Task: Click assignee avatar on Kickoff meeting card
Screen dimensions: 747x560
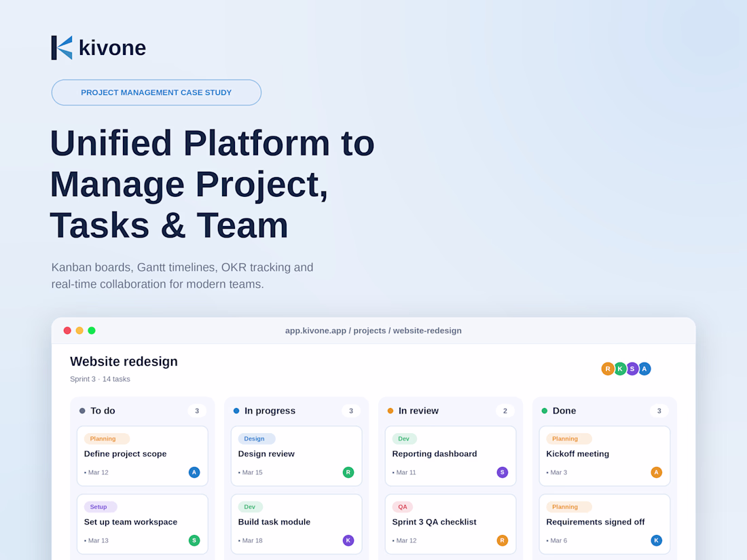Action: pyautogui.click(x=657, y=472)
